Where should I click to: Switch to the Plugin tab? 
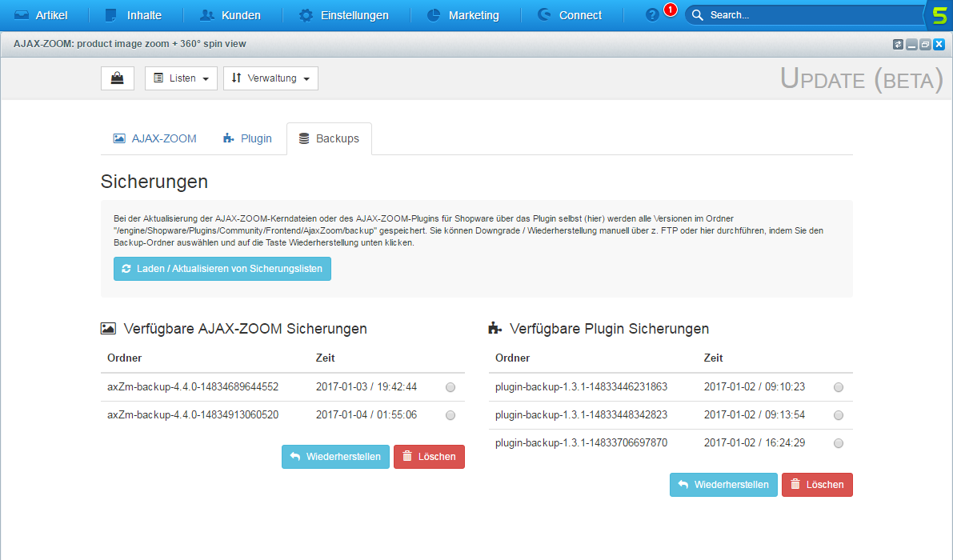[247, 138]
